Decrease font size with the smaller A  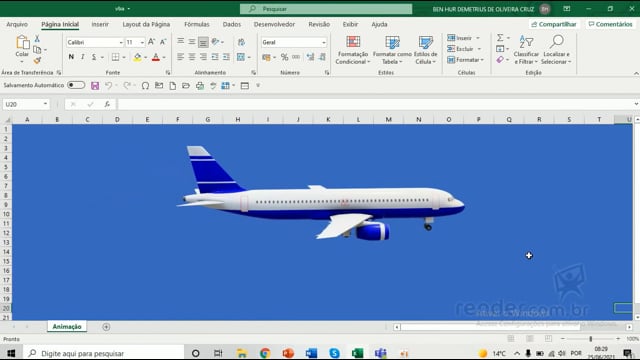pos(163,42)
